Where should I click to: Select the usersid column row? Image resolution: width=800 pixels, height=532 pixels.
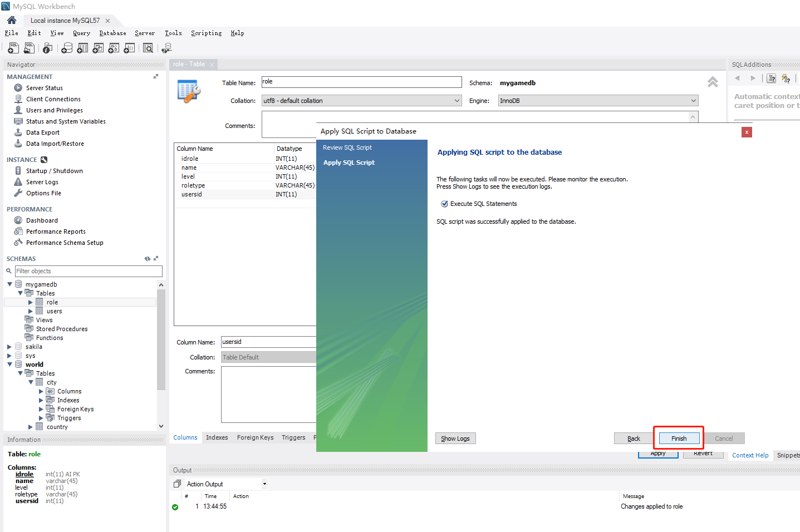coord(245,194)
